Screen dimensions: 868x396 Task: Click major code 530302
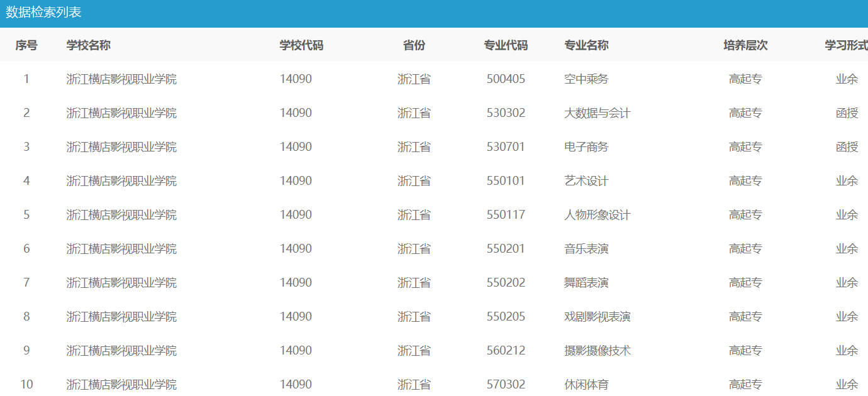pos(506,113)
